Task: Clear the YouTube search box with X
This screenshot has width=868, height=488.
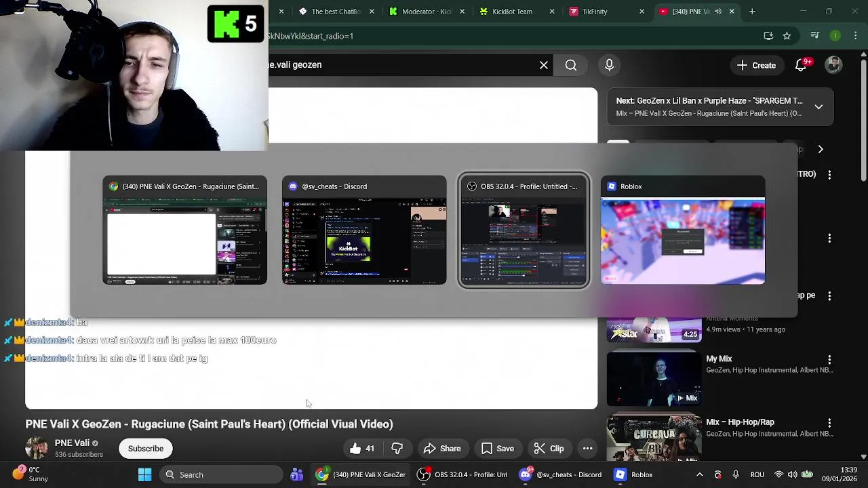Action: (x=544, y=65)
